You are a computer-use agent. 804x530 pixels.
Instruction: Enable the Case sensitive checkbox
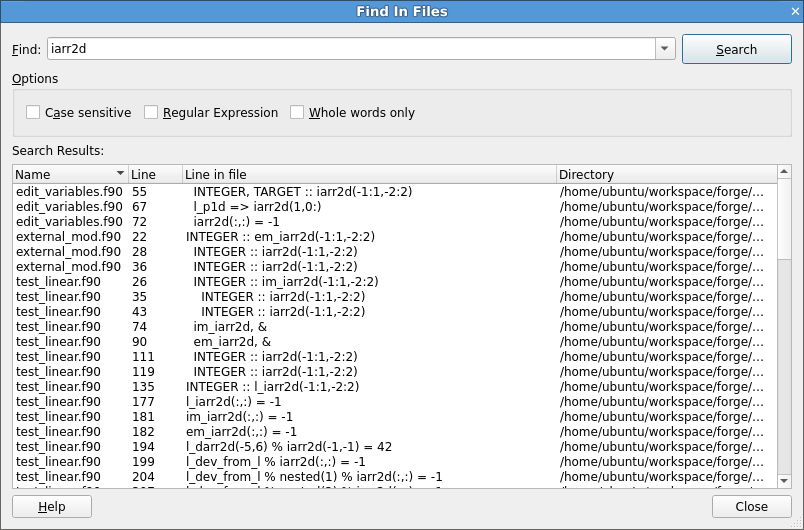click(34, 113)
